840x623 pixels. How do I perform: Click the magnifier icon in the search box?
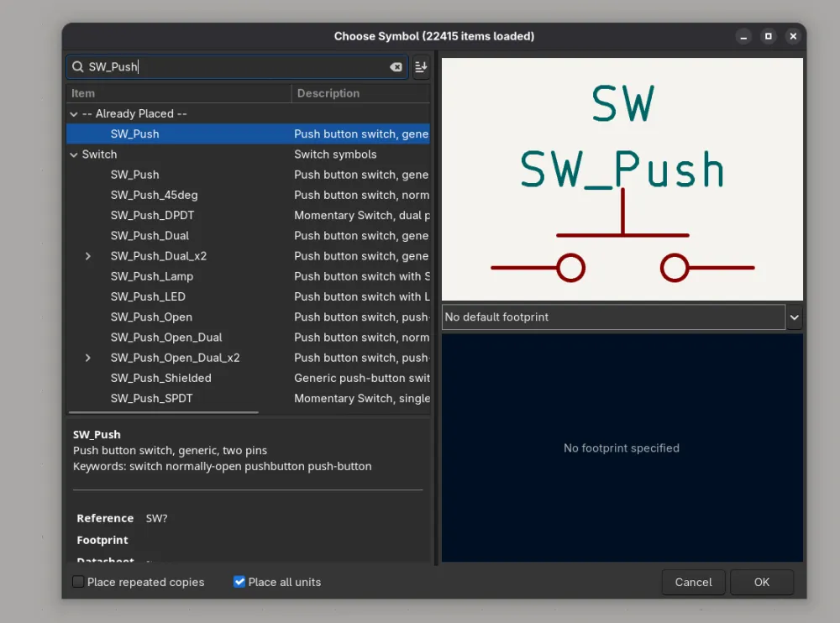coord(77,67)
